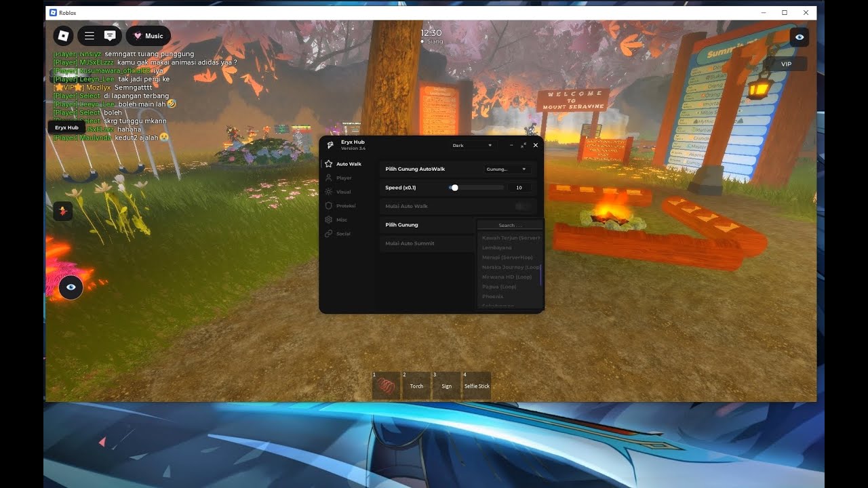The image size is (868, 488).
Task: Select Kawah Terjun (ServerHop) from the list
Action: pos(511,238)
